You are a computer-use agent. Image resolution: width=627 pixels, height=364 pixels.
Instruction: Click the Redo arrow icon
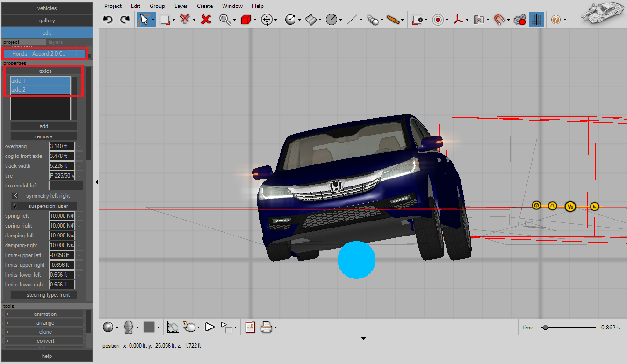(x=125, y=20)
